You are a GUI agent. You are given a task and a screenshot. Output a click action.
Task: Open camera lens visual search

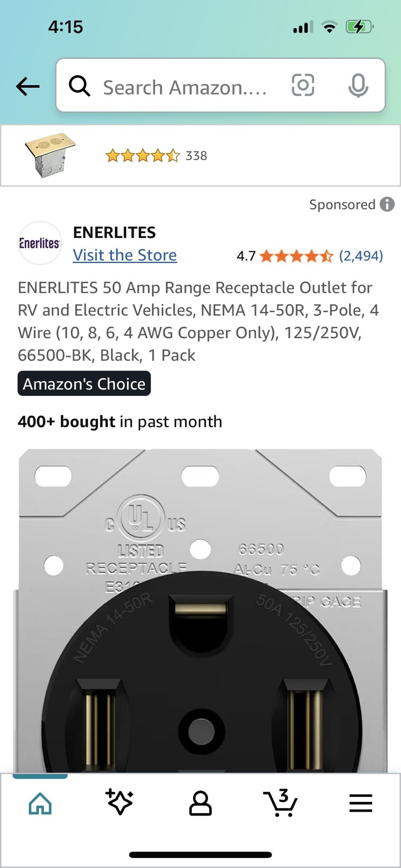tap(302, 85)
